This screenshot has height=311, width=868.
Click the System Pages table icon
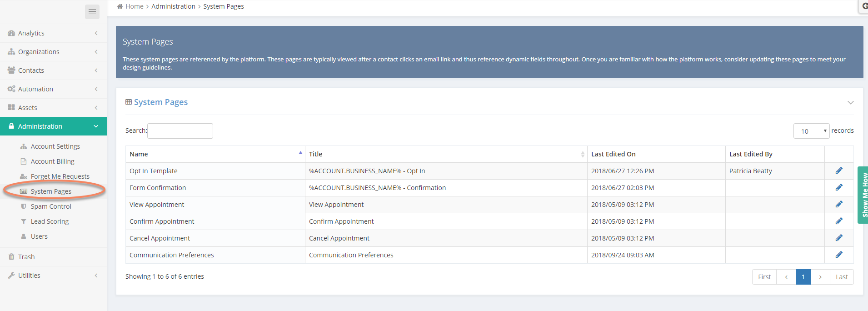coord(129,102)
